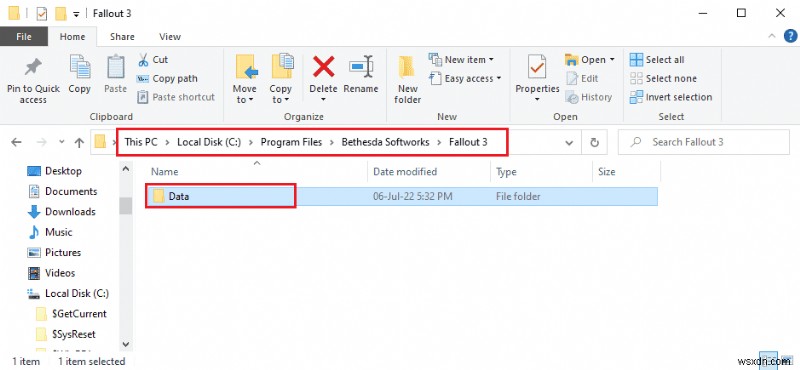Go back with the left arrow
This screenshot has height=370, width=800.
[x=16, y=142]
